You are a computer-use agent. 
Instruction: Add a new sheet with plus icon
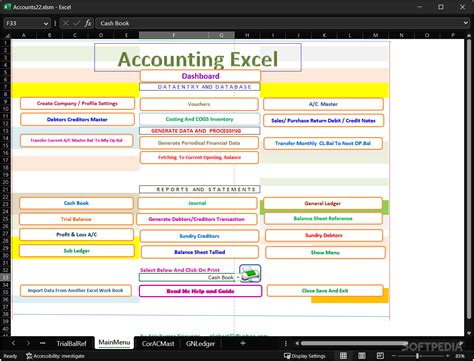point(243,343)
